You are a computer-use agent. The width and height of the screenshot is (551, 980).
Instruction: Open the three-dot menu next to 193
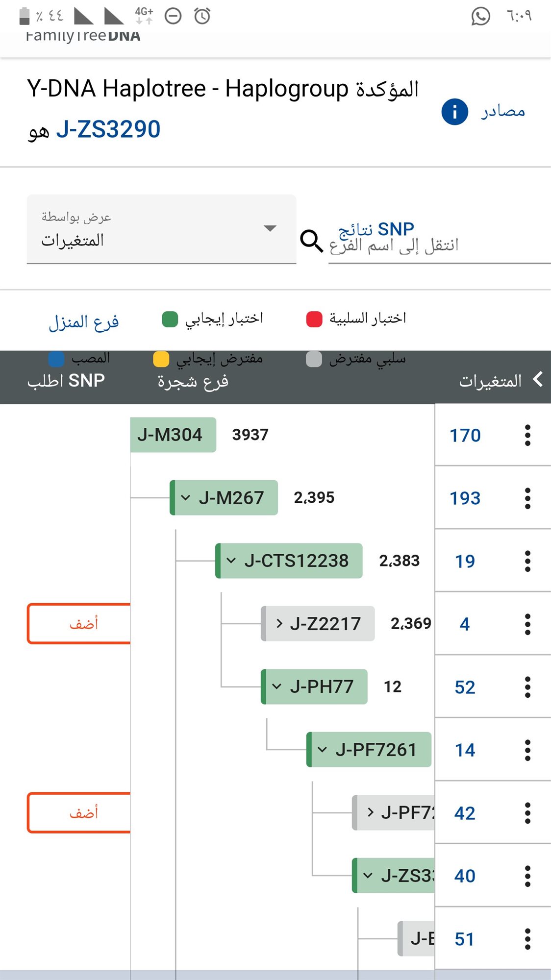click(x=527, y=498)
